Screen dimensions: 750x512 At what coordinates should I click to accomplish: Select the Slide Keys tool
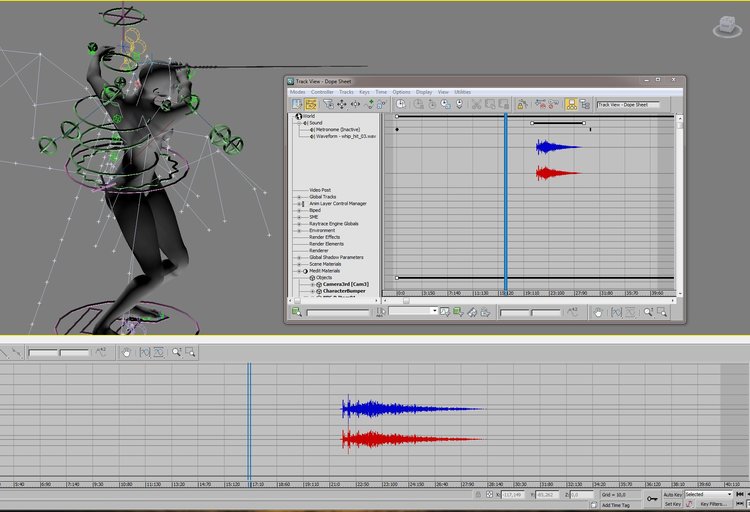coord(355,104)
